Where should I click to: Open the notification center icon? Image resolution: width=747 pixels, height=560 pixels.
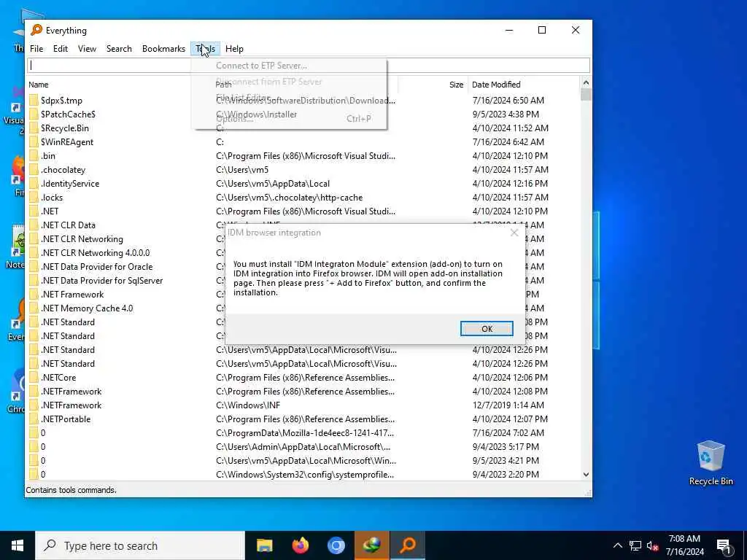point(724,545)
